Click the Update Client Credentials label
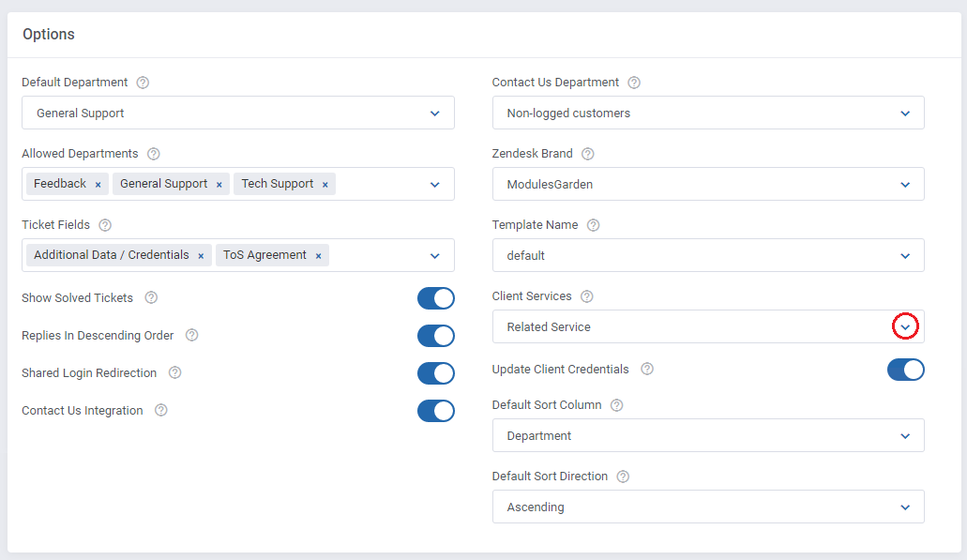This screenshot has height=560, width=967. coord(561,369)
